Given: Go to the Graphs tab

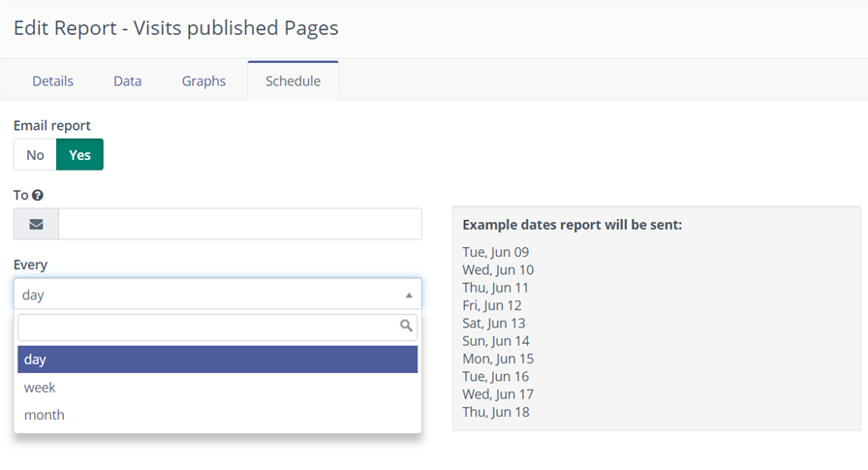Looking at the screenshot, I should (x=203, y=80).
